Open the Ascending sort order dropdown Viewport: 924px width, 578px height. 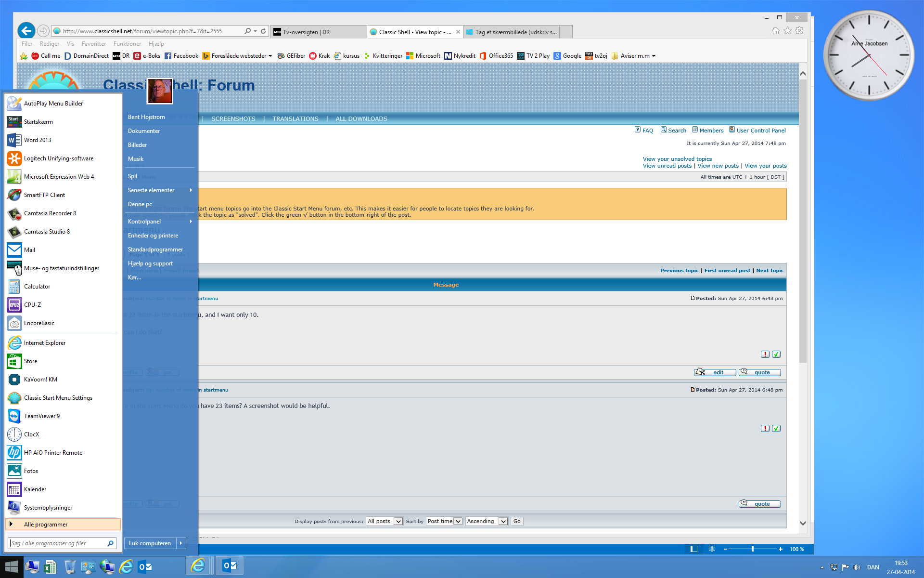(x=486, y=521)
